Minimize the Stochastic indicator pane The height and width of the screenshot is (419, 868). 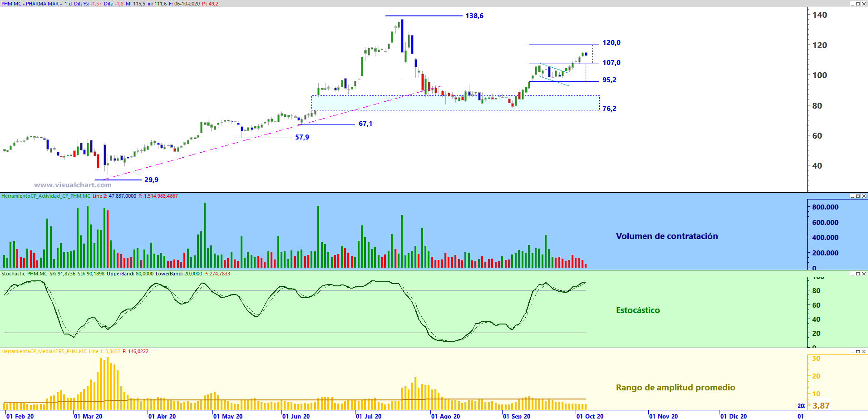click(x=852, y=274)
